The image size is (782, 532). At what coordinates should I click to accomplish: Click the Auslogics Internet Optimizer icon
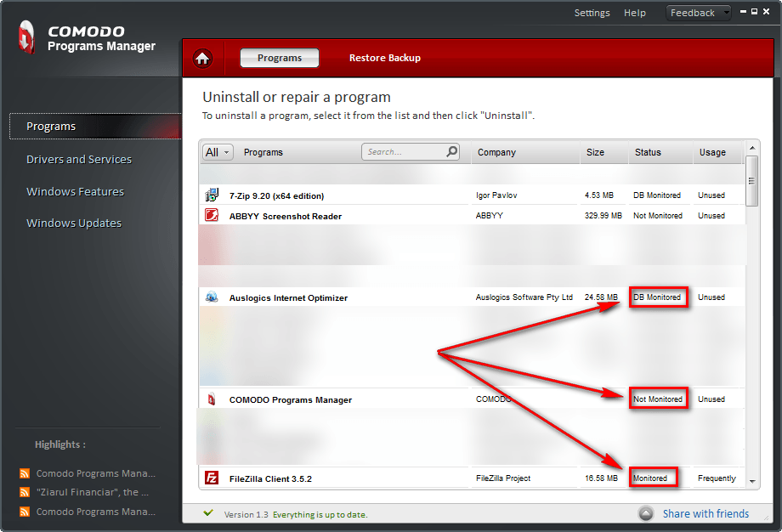click(x=212, y=297)
